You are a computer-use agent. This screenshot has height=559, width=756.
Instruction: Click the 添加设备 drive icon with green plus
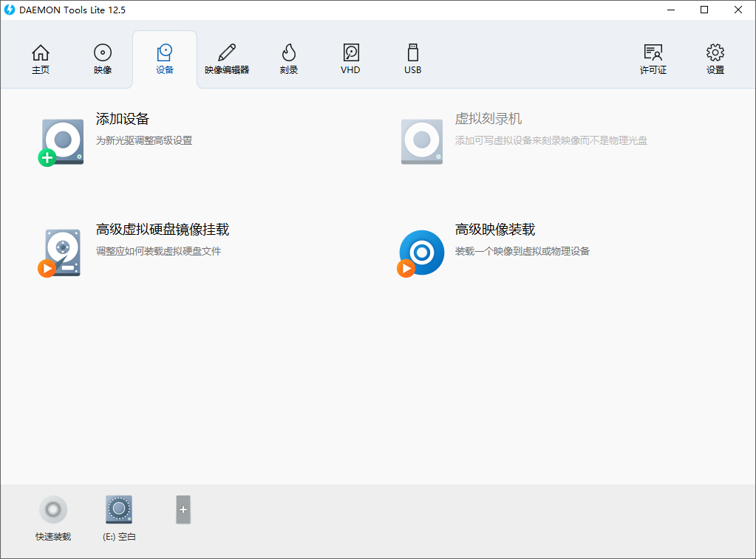click(61, 141)
